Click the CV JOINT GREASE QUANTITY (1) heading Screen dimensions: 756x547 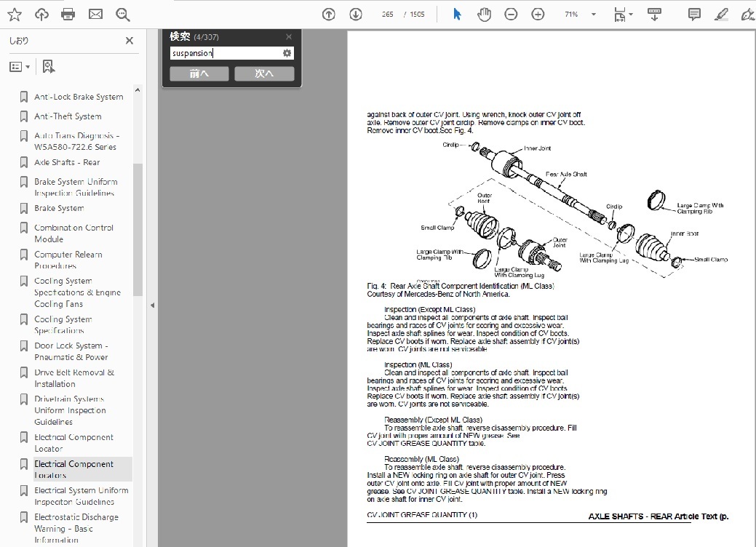pyautogui.click(x=422, y=515)
